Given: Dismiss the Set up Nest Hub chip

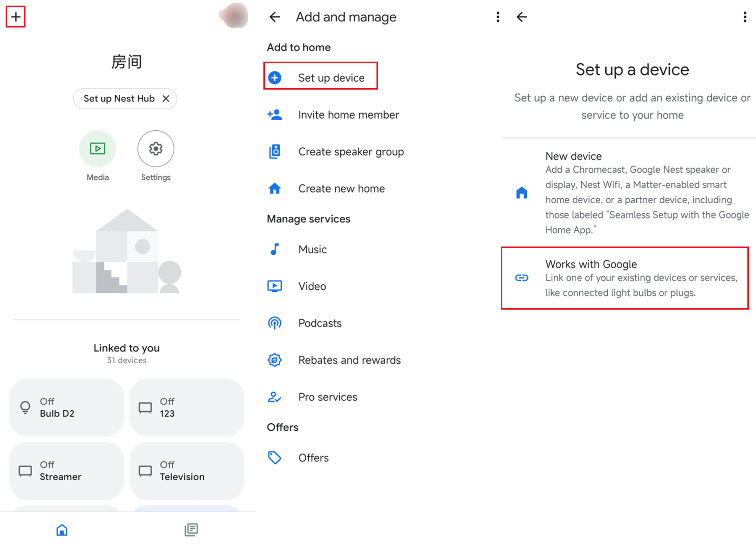Looking at the screenshot, I should point(166,98).
